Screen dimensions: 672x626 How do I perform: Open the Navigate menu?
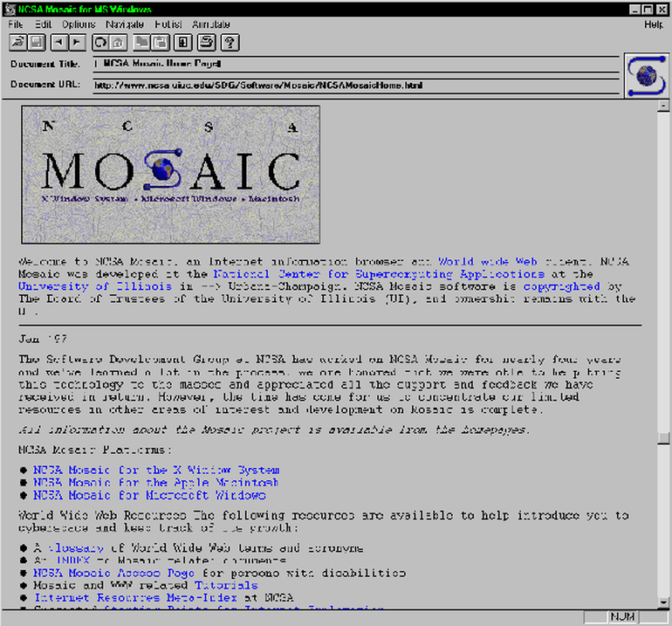click(125, 24)
